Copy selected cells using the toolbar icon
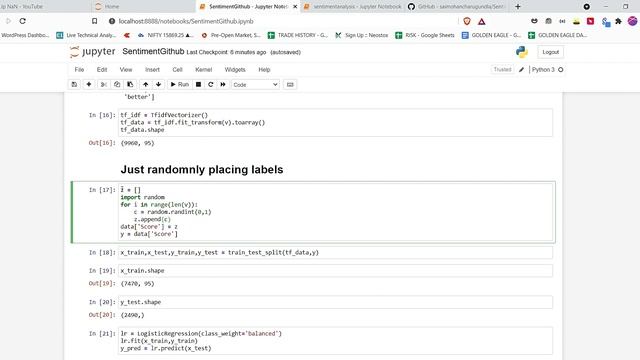Screen dimensions: 640x360 click(117, 84)
